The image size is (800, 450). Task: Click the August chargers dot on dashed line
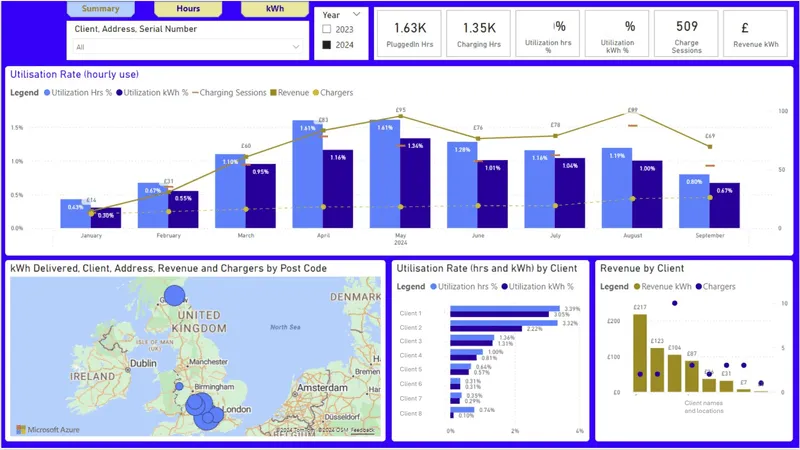pyautogui.click(x=633, y=198)
